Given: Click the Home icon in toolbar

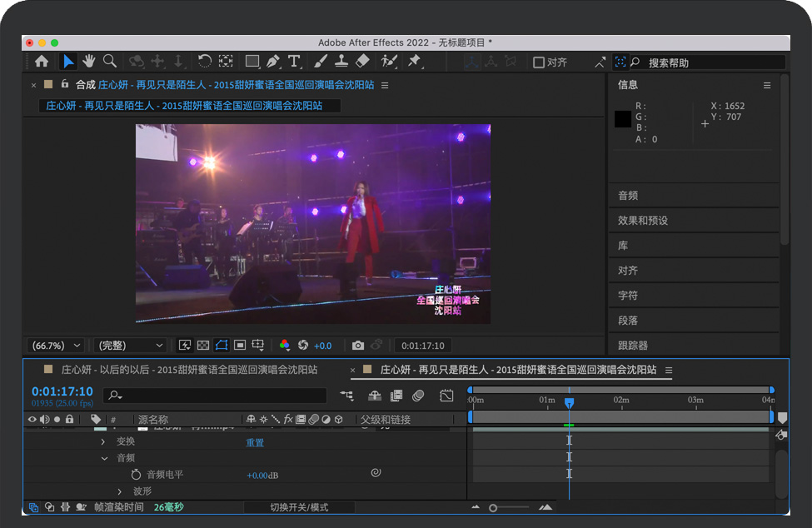Looking at the screenshot, I should 42,62.
